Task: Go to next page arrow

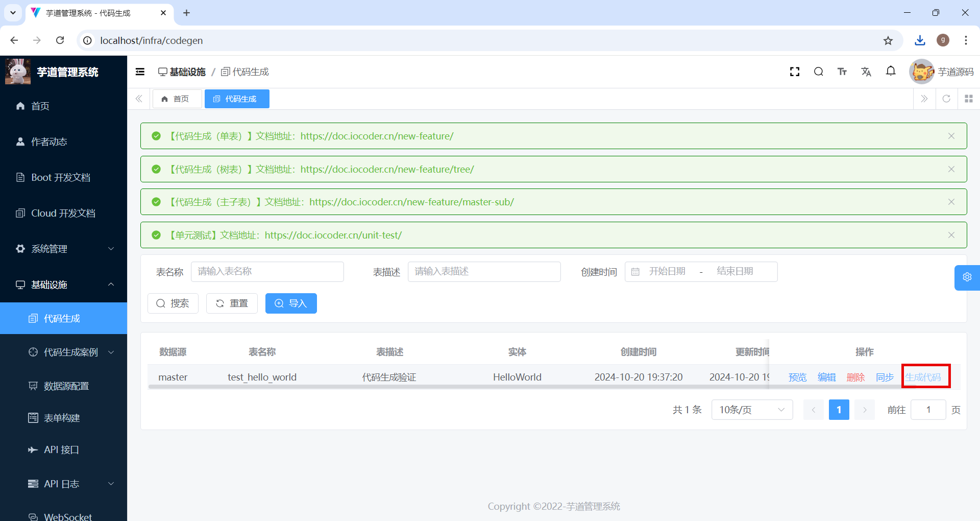Action: coord(865,410)
